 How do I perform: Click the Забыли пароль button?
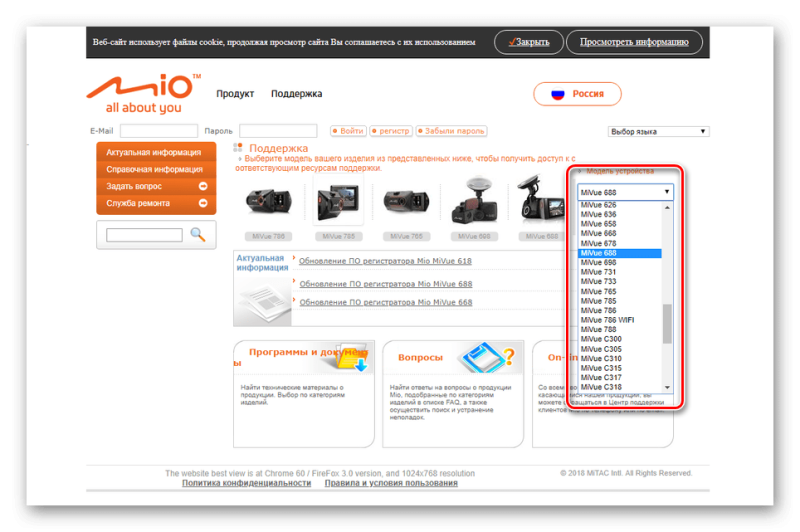[x=451, y=131]
